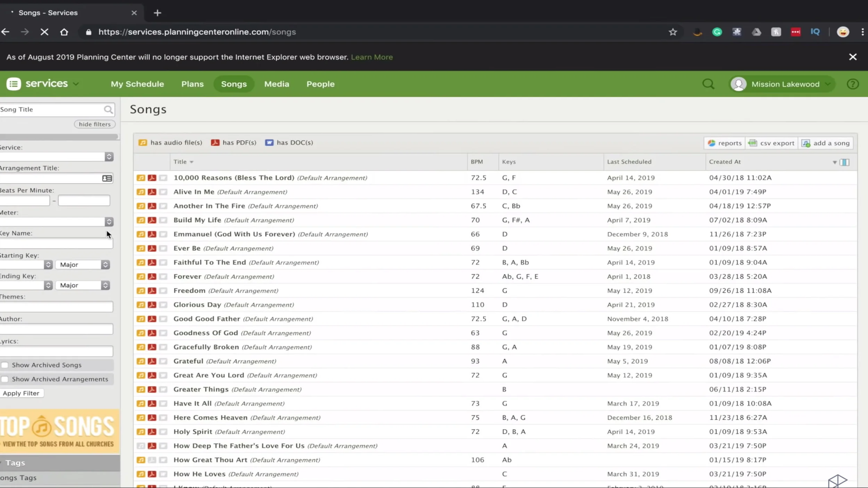Click the Song Title search field
The width and height of the screenshot is (868, 488).
[x=52, y=110]
